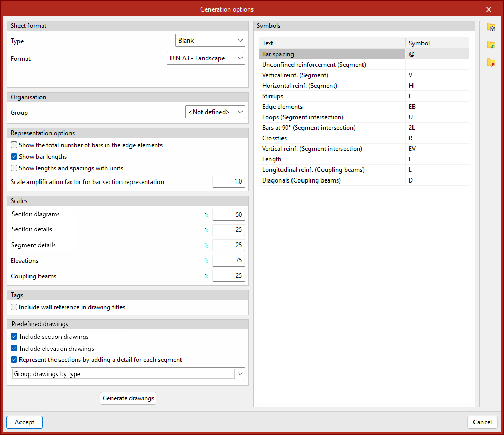This screenshot has width=504, height=435.
Task: Enable Show lengths and spacings with units
Action: 14,168
